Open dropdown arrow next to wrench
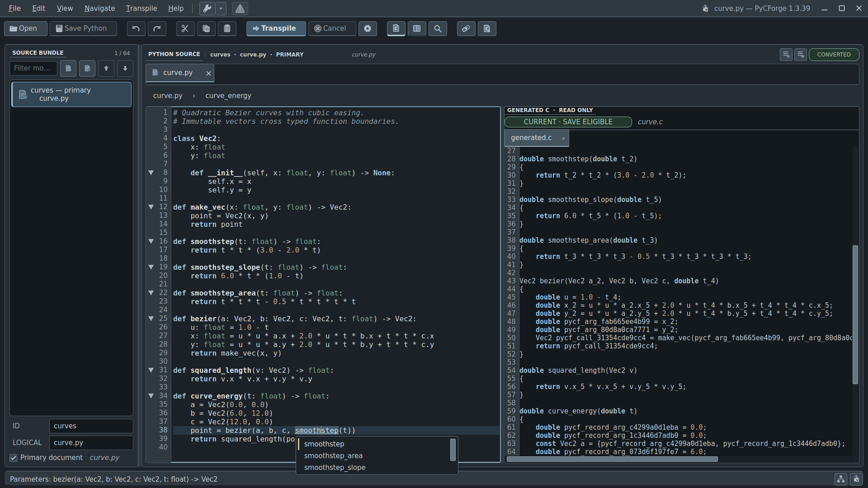Screen dimensions: 868x488 [x=221, y=8]
